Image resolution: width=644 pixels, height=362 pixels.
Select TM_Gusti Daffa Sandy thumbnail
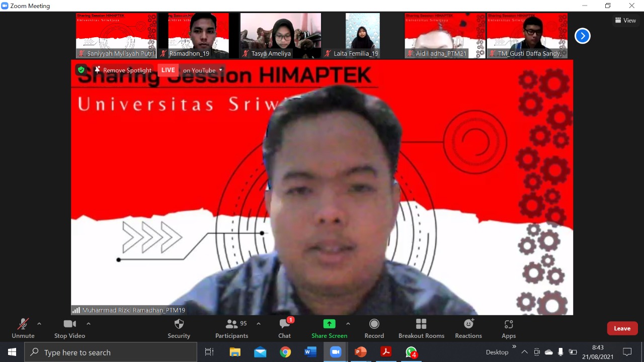coord(527,36)
